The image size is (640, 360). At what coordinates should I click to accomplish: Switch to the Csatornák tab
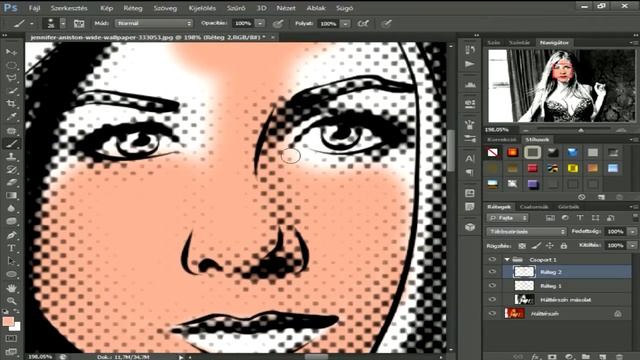click(x=534, y=207)
